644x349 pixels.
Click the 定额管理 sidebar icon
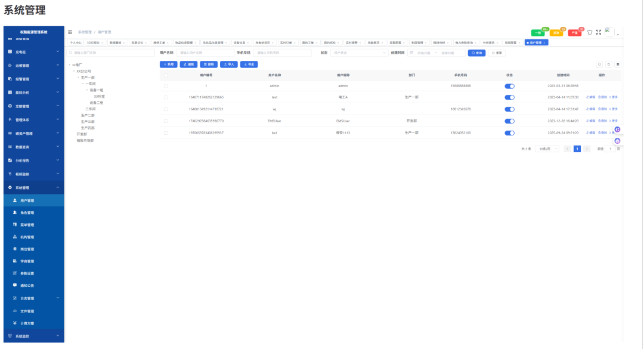point(10,106)
